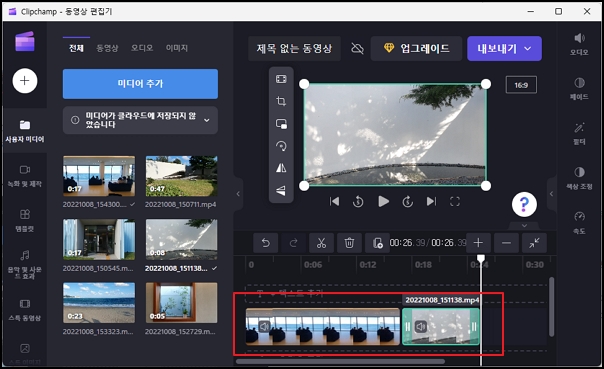The width and height of the screenshot is (604, 369).
Task: Click the round plus button in the sidebar
Action: coord(25,81)
